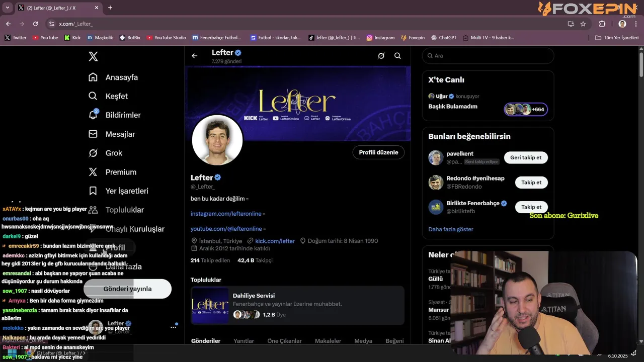
Task: Open instagram.com/lefteronline link
Action: 226,214
